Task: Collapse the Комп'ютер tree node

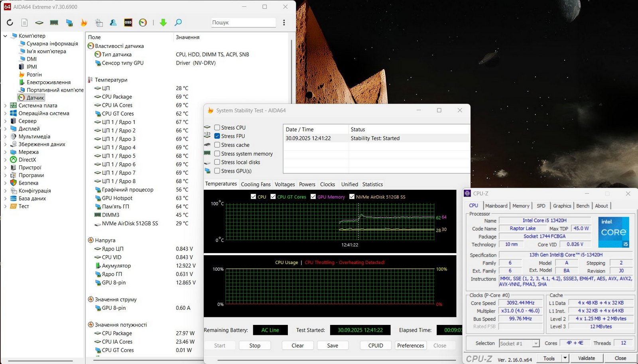Action: tap(5, 36)
